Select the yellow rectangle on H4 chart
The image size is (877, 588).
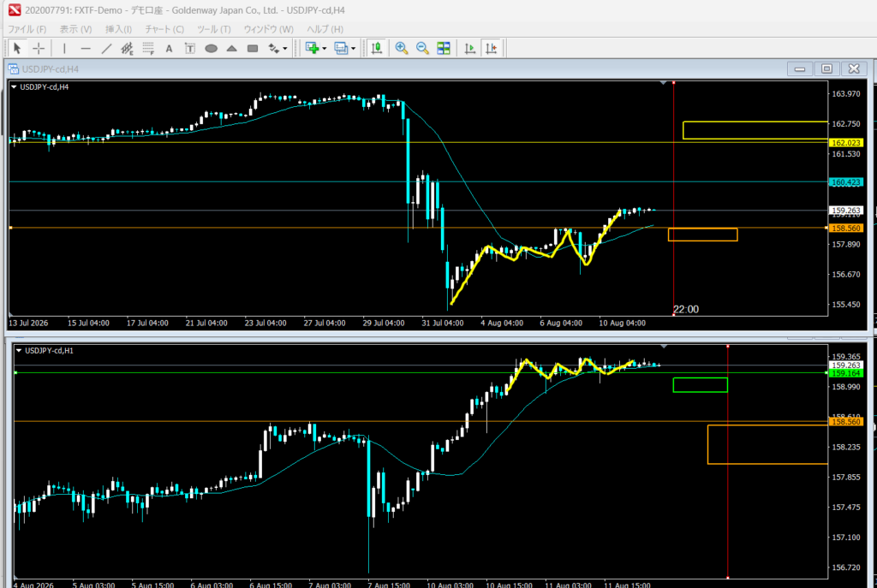755,130
